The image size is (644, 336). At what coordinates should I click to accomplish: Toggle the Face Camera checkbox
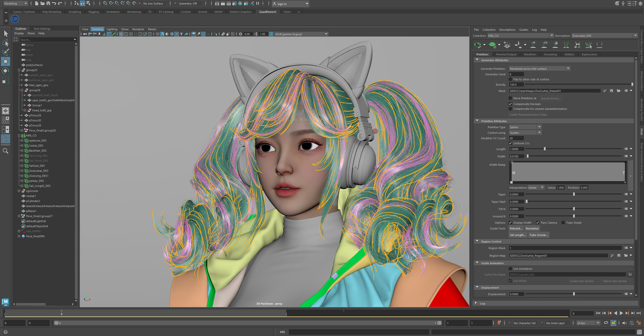click(538, 223)
